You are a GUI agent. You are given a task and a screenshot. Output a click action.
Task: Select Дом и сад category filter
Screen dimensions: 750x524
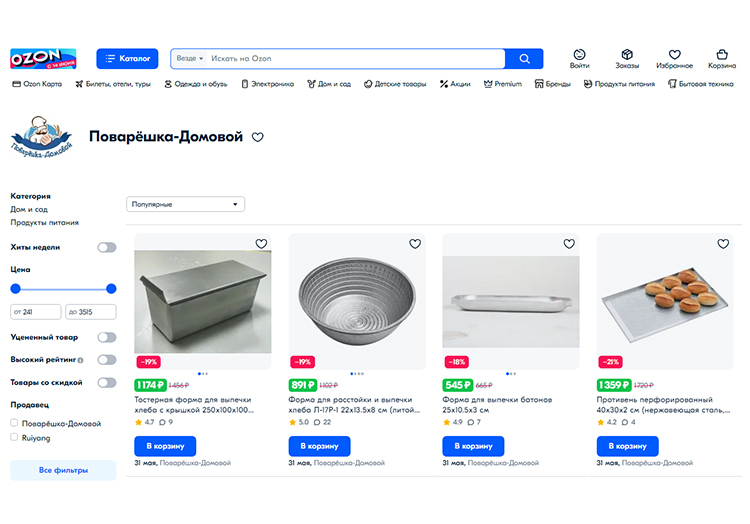point(29,209)
